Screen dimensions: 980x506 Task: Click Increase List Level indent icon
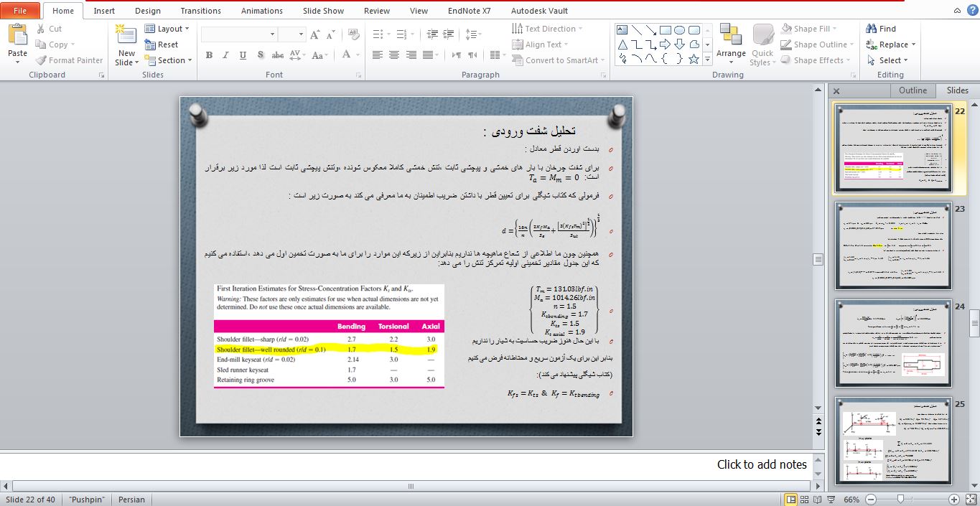(x=449, y=34)
